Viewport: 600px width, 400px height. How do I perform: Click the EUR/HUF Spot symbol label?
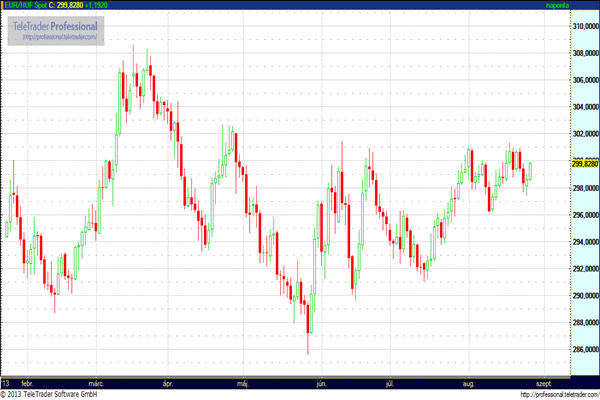pos(24,5)
